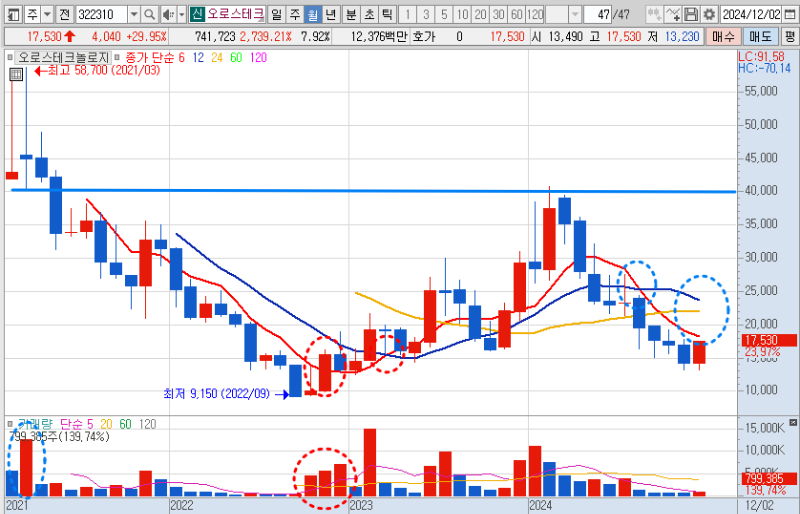Screen dimensions: 800x514
Task: Open the calendar date picker icon
Action: [789, 14]
